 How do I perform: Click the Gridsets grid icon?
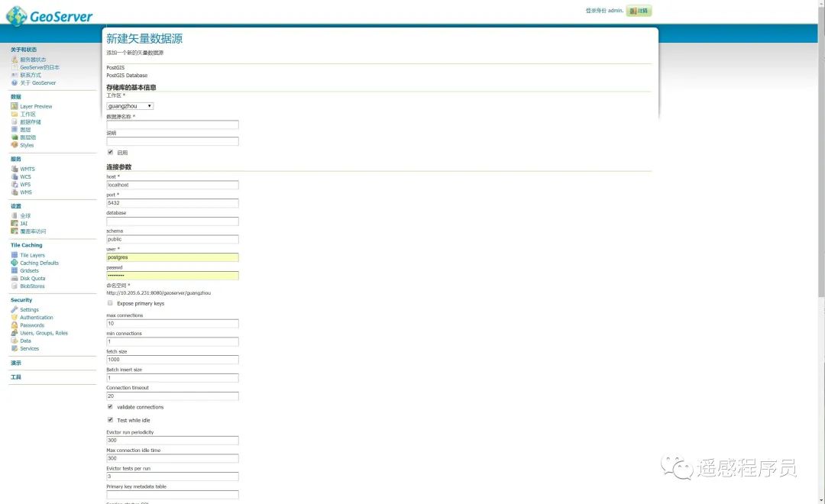click(x=15, y=270)
